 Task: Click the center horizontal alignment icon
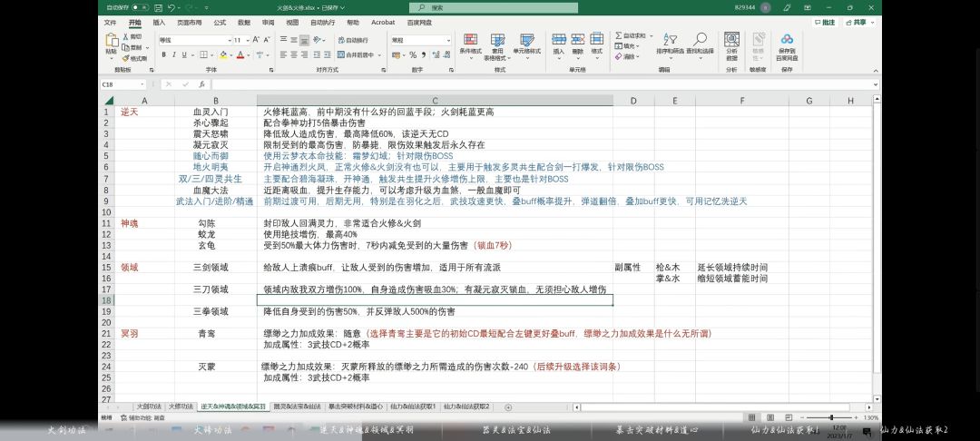tap(294, 55)
